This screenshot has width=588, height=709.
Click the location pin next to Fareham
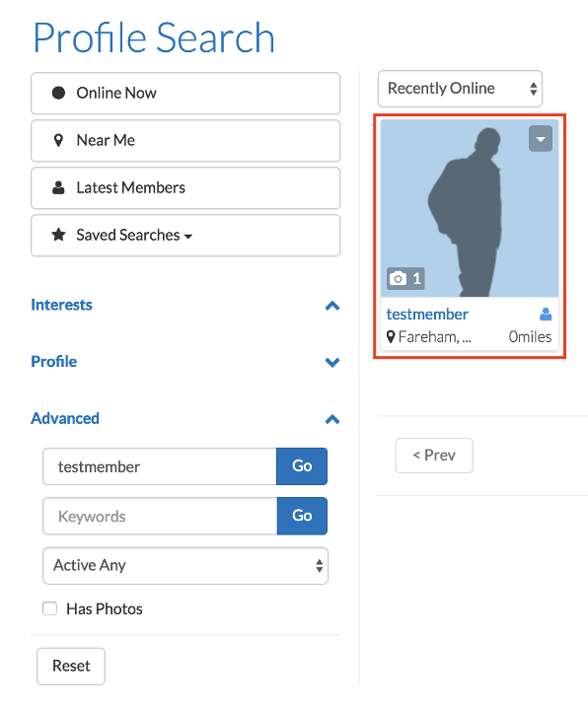(391, 337)
